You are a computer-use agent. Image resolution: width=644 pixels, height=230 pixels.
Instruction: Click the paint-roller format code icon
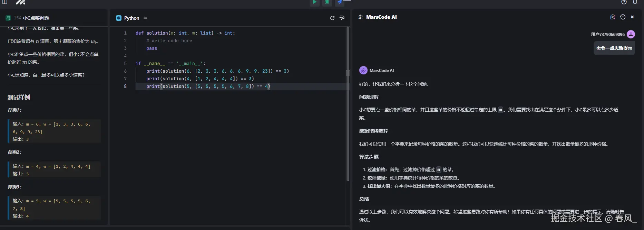(x=342, y=18)
